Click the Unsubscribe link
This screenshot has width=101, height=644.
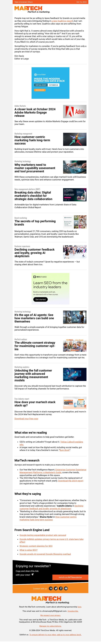[x=73, y=611]
